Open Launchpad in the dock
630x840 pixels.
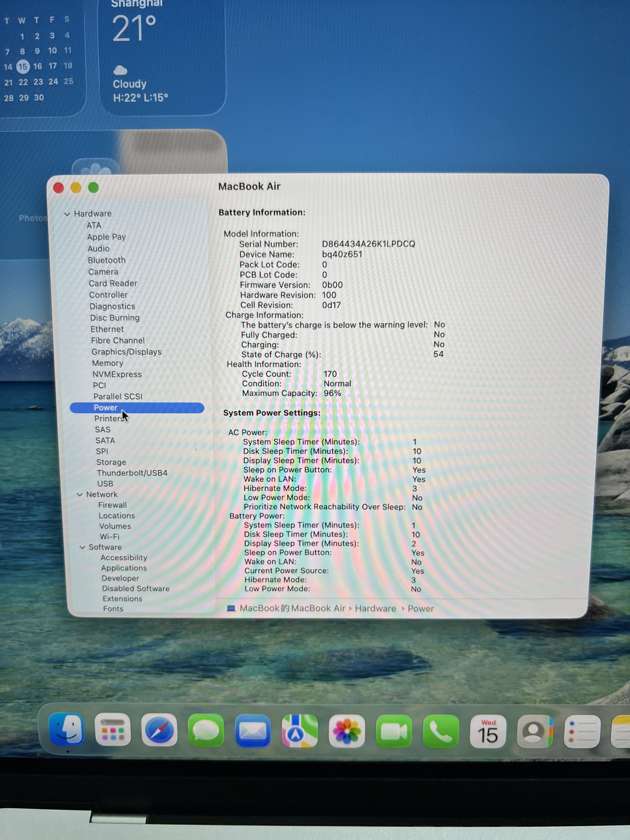point(113,729)
